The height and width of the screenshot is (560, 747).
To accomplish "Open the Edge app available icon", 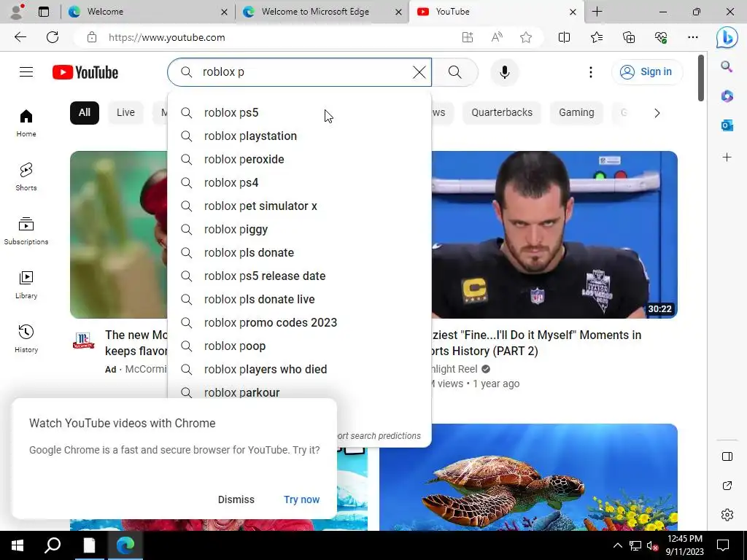I will pyautogui.click(x=468, y=37).
